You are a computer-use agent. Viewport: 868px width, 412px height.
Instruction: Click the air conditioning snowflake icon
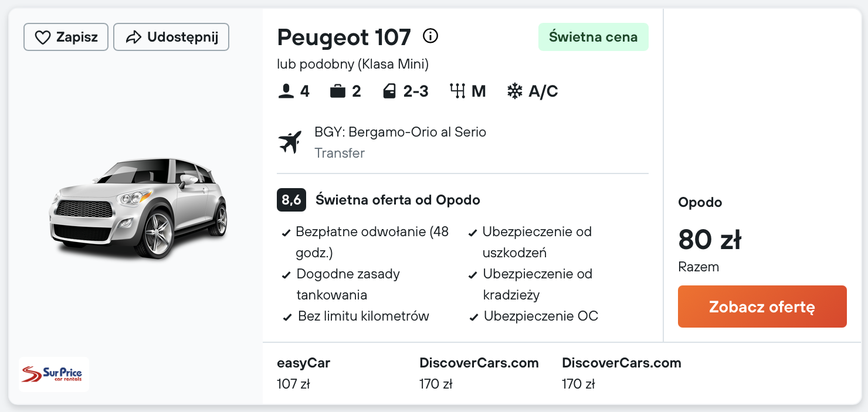click(515, 91)
